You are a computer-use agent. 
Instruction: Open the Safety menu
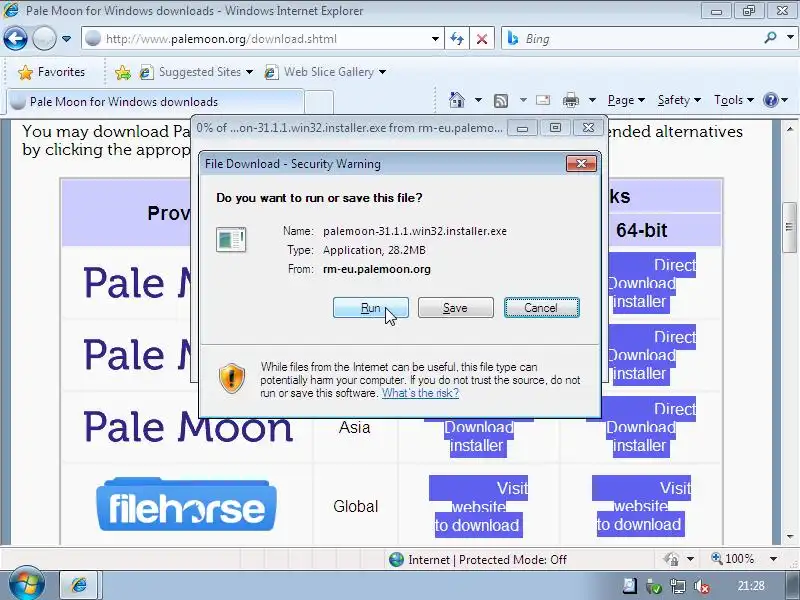coord(679,100)
